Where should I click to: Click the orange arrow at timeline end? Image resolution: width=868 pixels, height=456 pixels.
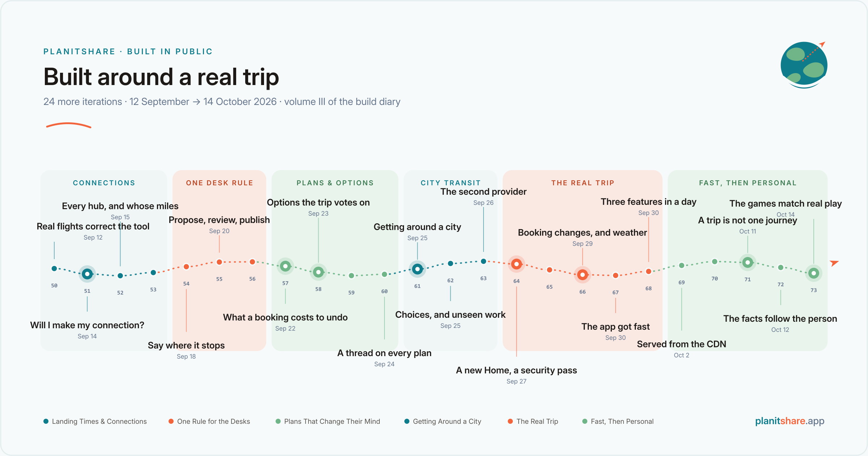(x=834, y=263)
